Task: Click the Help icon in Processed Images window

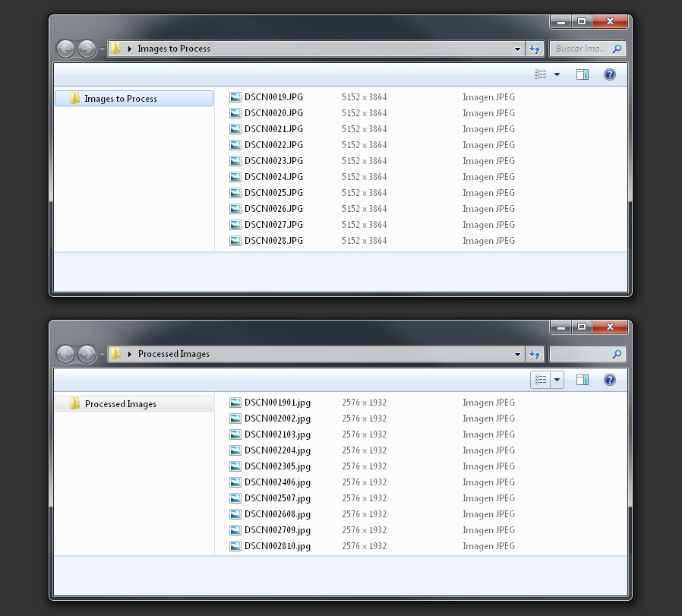Action: coord(609,380)
